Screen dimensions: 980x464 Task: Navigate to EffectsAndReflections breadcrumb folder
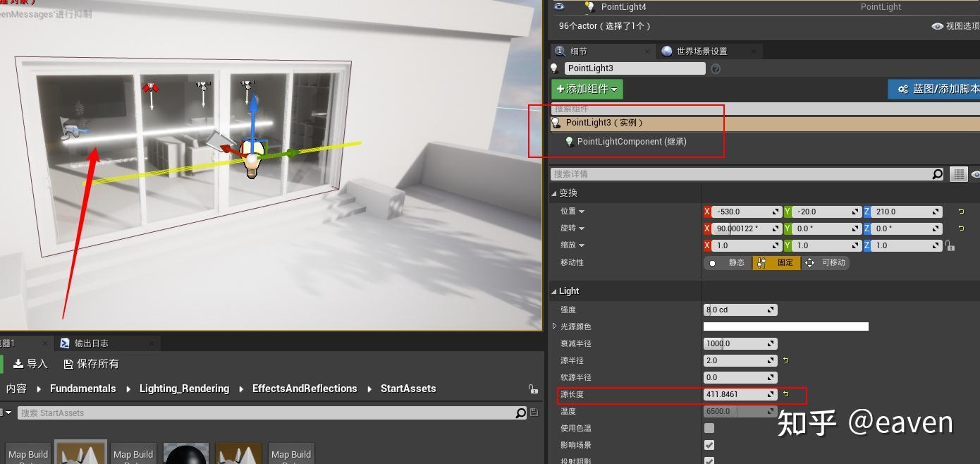click(305, 389)
